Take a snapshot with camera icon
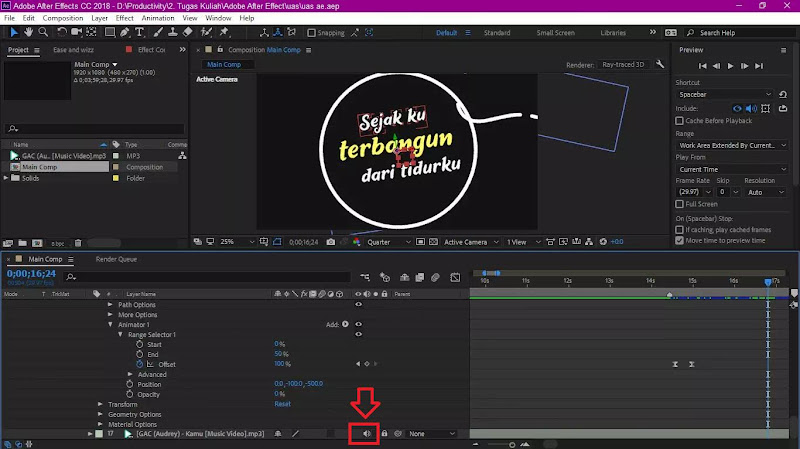800x449 pixels. [331, 242]
